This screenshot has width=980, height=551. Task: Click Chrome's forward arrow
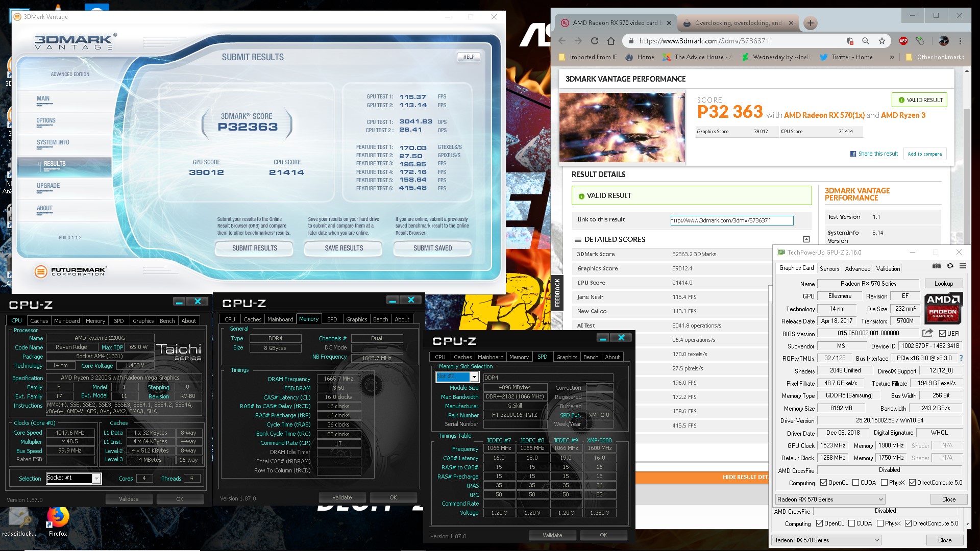point(578,41)
